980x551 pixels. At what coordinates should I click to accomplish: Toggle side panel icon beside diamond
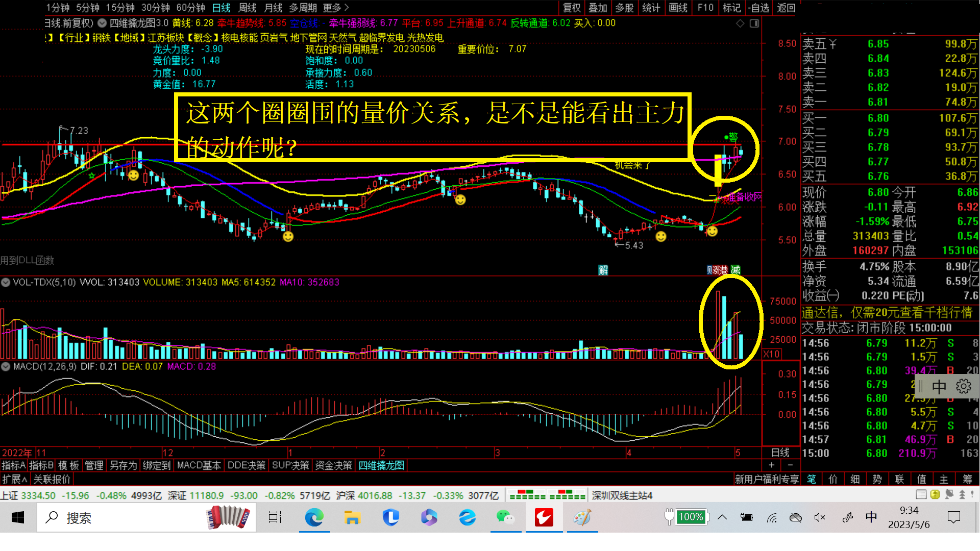pyautogui.click(x=754, y=23)
